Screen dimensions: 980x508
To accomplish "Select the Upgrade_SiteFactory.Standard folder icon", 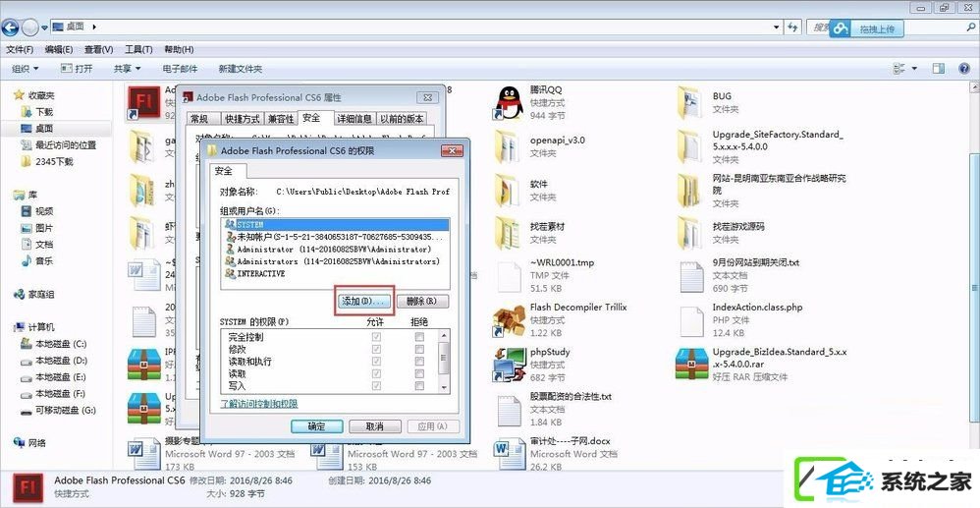I will point(692,145).
